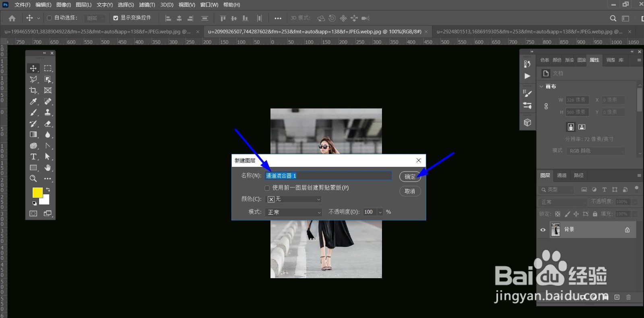
Task: Toggle link width and height chain
Action: coord(546,106)
